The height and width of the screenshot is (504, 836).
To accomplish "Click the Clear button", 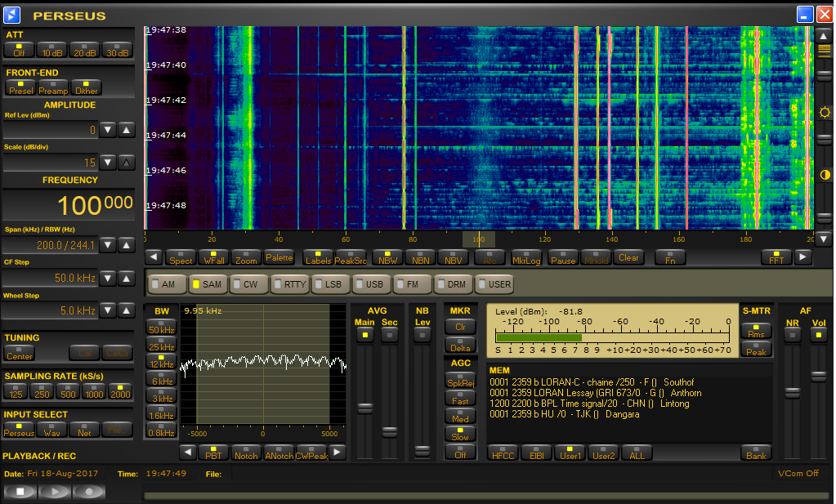I will (x=628, y=258).
